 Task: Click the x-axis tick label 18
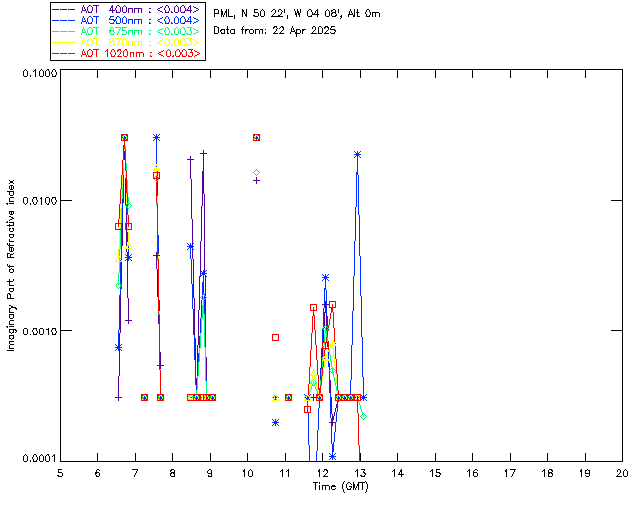(547, 473)
